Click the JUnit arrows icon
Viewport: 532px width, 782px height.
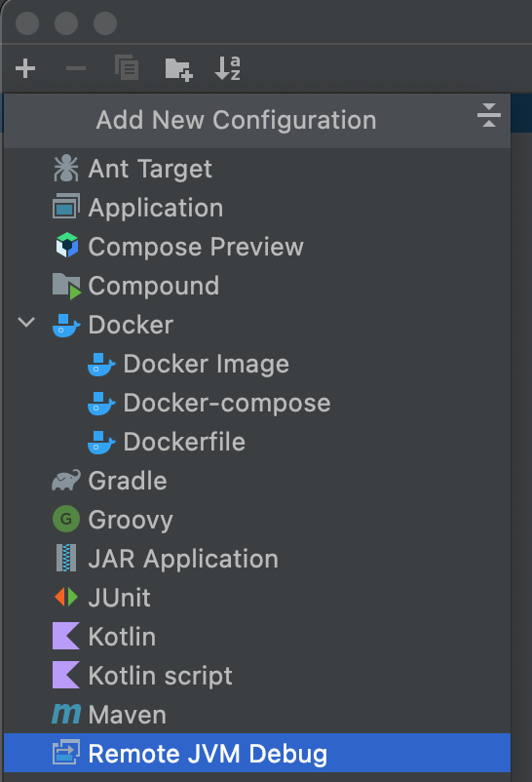(66, 597)
